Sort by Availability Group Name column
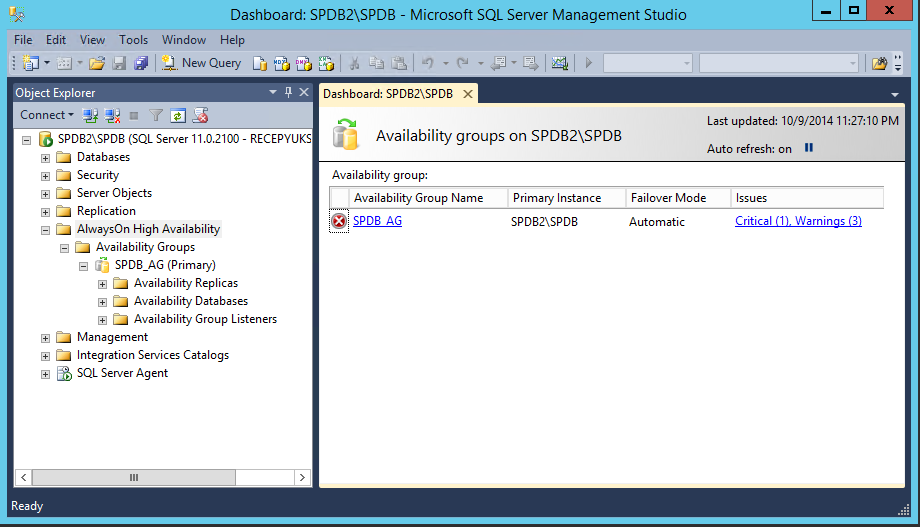Viewport: 920px width, 527px height. [x=428, y=198]
